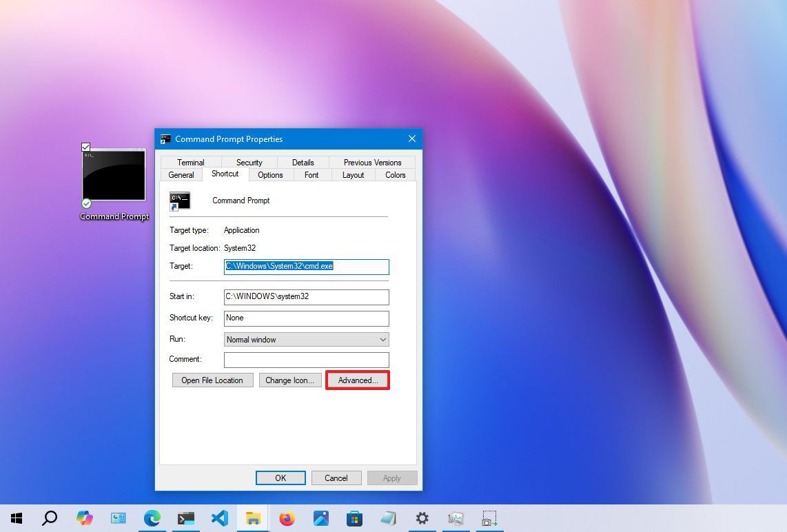The height and width of the screenshot is (532, 787).
Task: Switch to the Colors tab
Action: [394, 174]
